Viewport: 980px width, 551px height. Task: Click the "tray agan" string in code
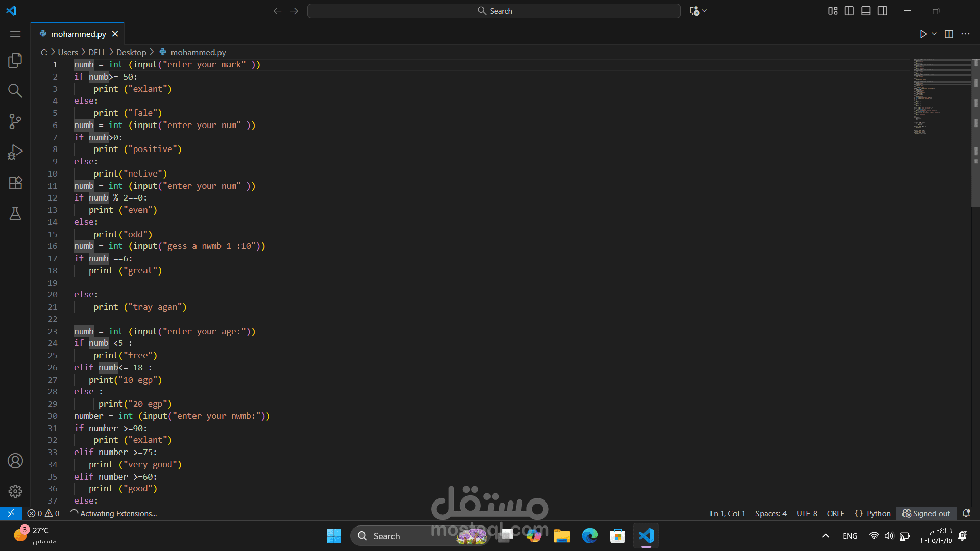coord(155,307)
